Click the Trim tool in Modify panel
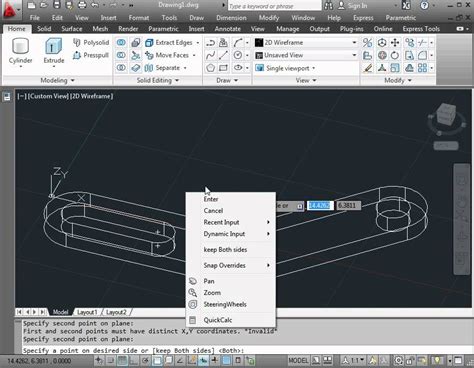474x368 pixels. (x=422, y=42)
